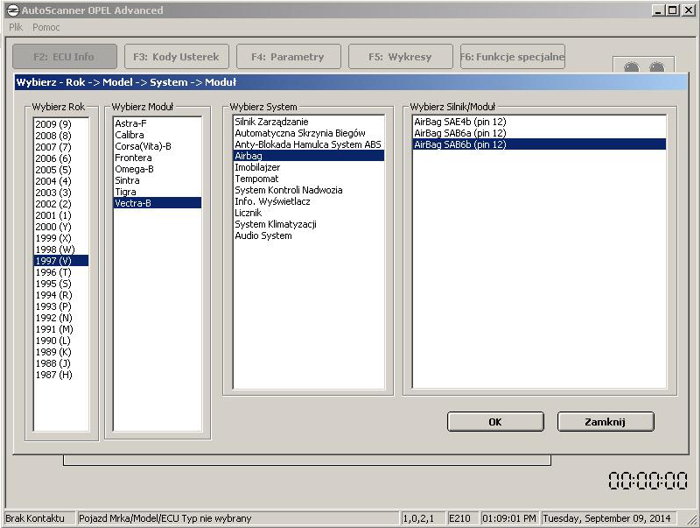
Task: Choose Anty-Blokada Hamulca System ABS
Action: coord(307,145)
